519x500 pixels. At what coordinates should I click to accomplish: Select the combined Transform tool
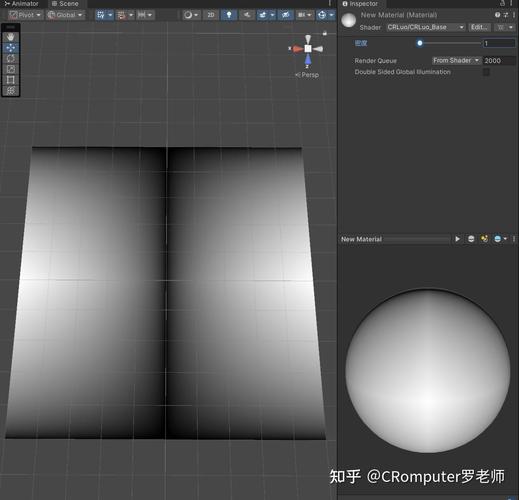click(11, 90)
